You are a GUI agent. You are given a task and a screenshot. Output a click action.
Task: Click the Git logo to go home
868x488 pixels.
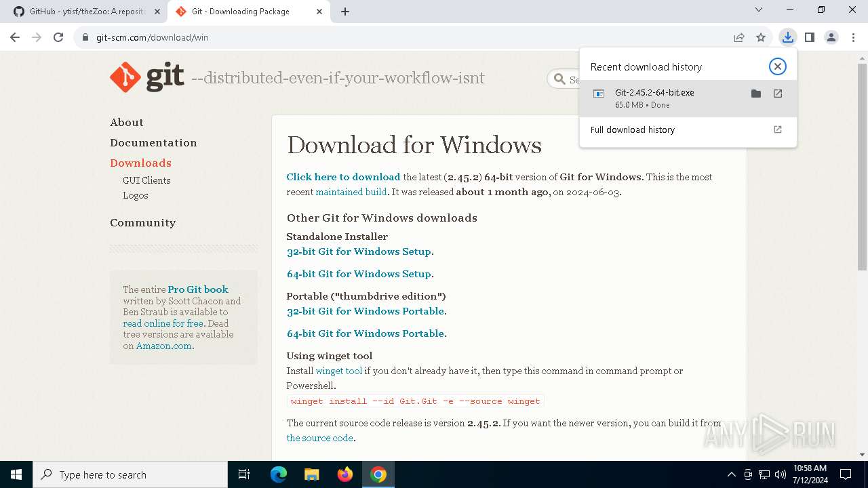tap(147, 77)
